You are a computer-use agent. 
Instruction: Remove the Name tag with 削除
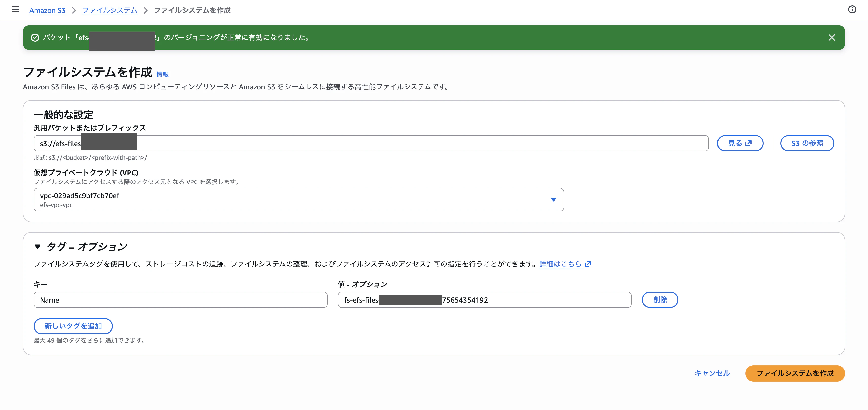point(660,300)
